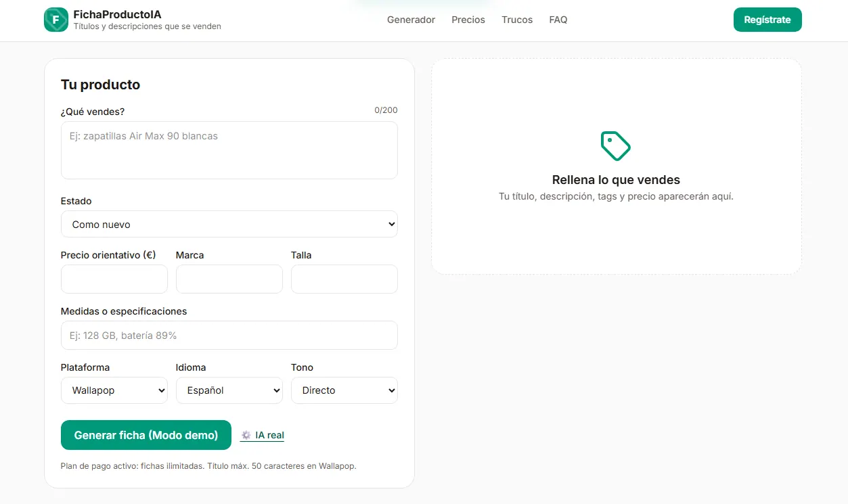Click the FichaProductoIA brand name

(x=117, y=14)
